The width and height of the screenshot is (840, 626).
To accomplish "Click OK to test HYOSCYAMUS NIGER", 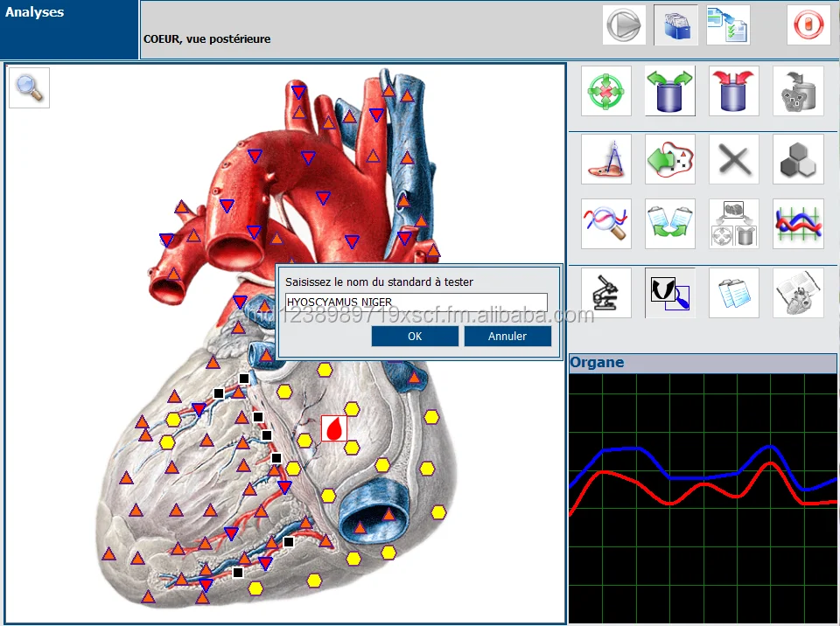I will (x=414, y=335).
